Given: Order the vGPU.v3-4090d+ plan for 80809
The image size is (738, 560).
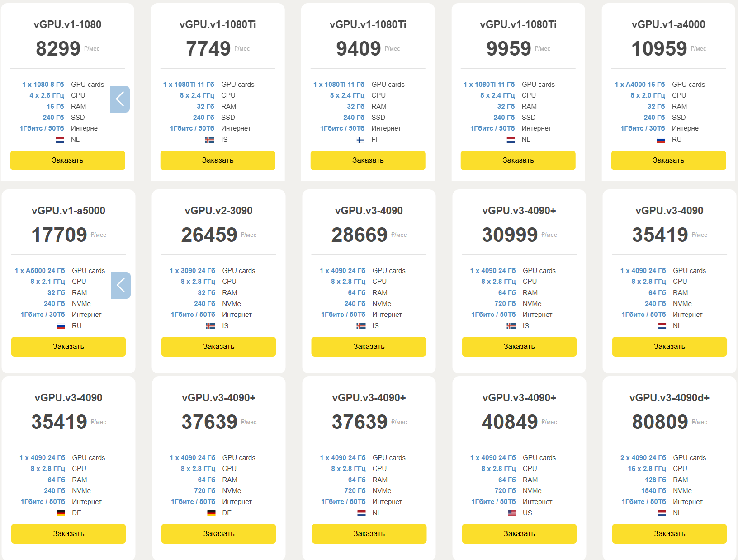Looking at the screenshot, I should click(x=669, y=534).
